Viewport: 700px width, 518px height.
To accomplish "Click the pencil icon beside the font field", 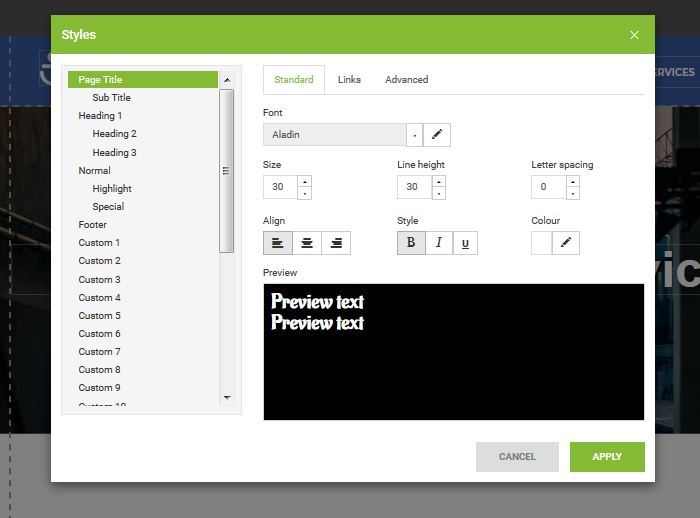I will click(x=437, y=135).
